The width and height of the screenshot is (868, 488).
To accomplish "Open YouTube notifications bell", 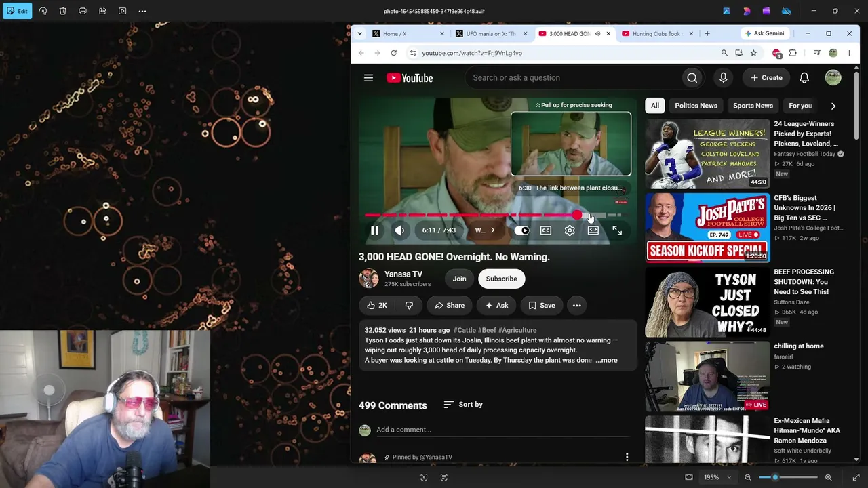I will point(804,78).
